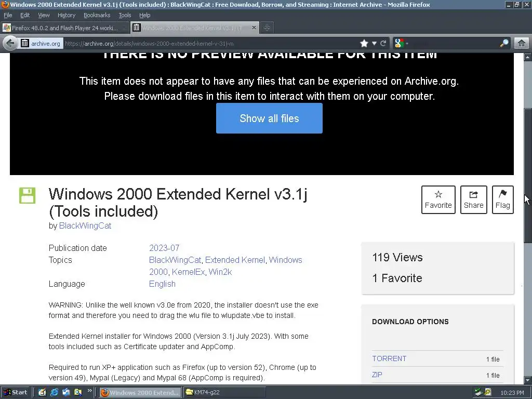532x399 pixels.
Task: Open the KM74-g22 folder taskbar button
Action: pyautogui.click(x=224, y=393)
